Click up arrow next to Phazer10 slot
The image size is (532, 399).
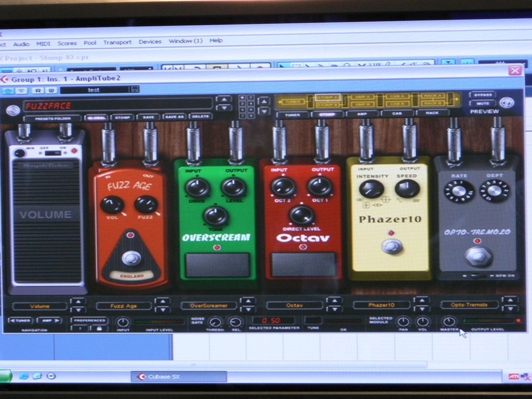[422, 300]
